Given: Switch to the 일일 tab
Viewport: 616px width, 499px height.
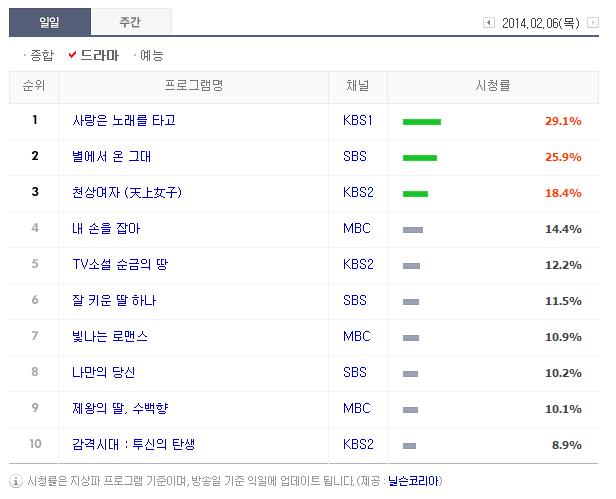Looking at the screenshot, I should [50, 22].
